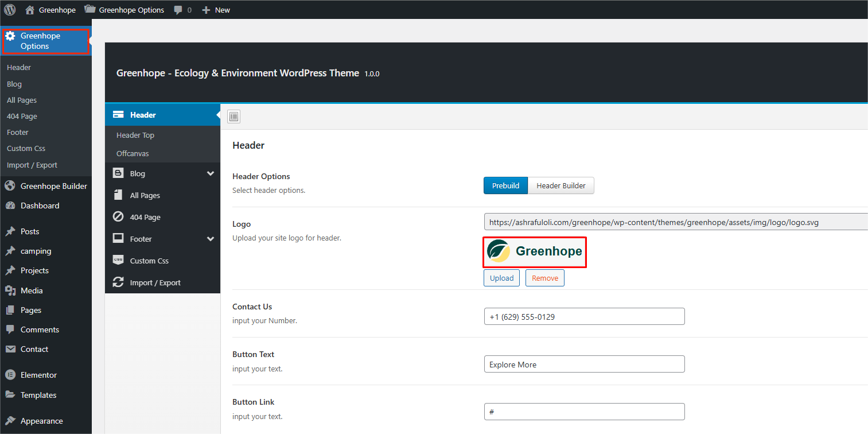Click the expand-all sections icon in the options toolbar
Viewport: 868px width, 434px height.
[233, 117]
